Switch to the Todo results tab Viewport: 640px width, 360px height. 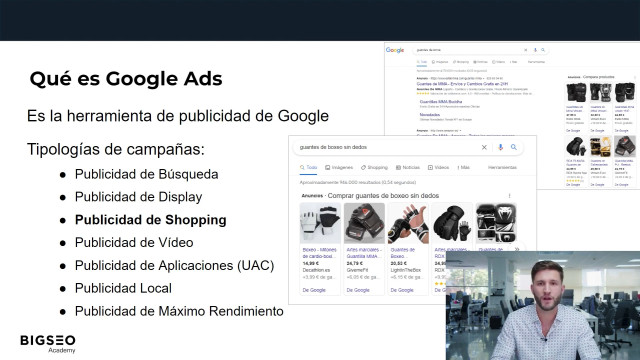click(x=309, y=167)
